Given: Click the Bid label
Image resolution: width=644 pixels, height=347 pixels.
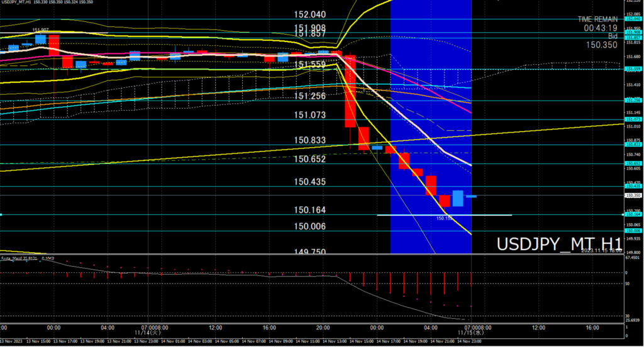Looking at the screenshot, I should pos(613,36).
